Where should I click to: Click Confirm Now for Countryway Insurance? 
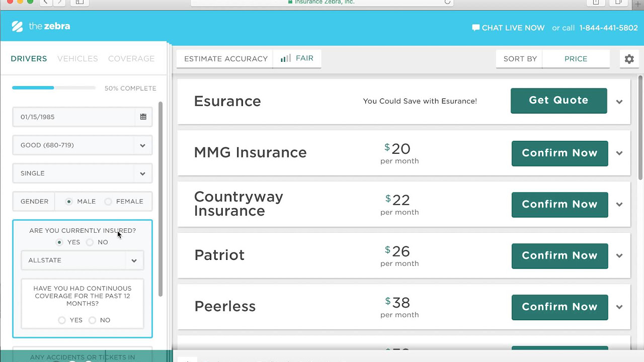[559, 205]
